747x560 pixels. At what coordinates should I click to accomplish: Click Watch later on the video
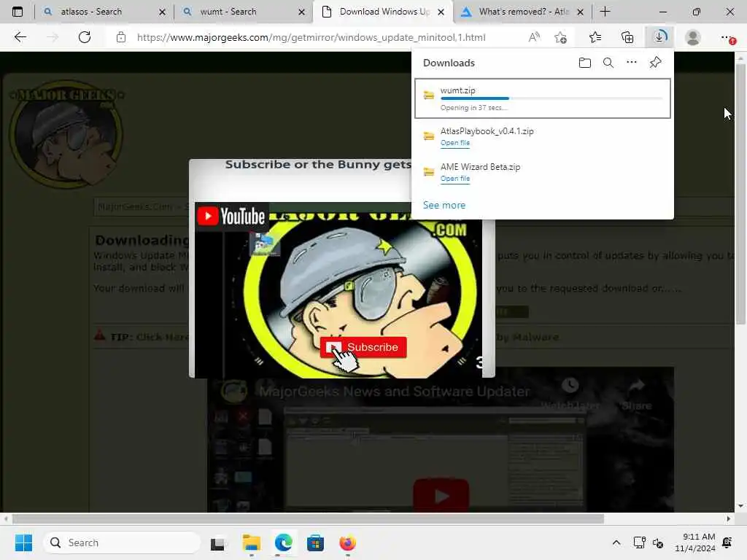[x=570, y=394]
